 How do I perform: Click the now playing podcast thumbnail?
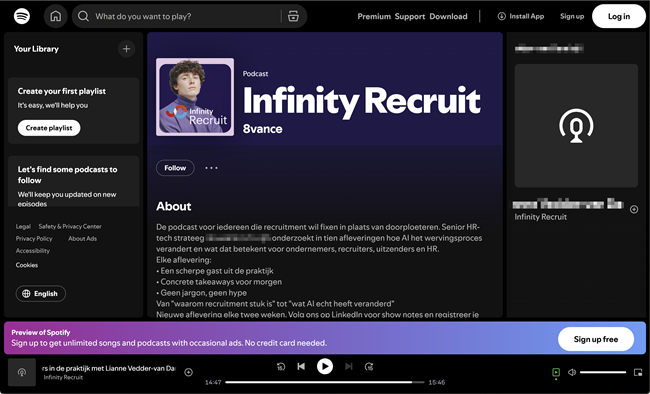(x=22, y=372)
